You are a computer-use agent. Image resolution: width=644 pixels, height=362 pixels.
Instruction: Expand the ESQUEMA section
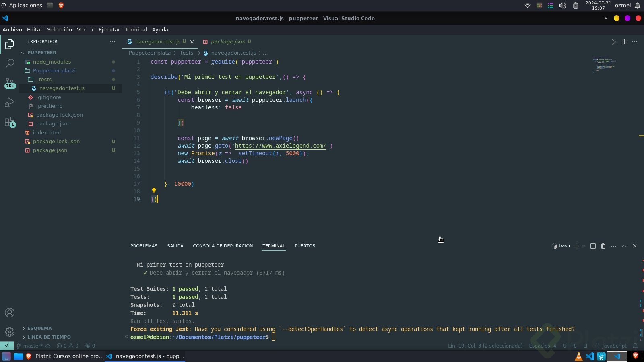(39, 328)
